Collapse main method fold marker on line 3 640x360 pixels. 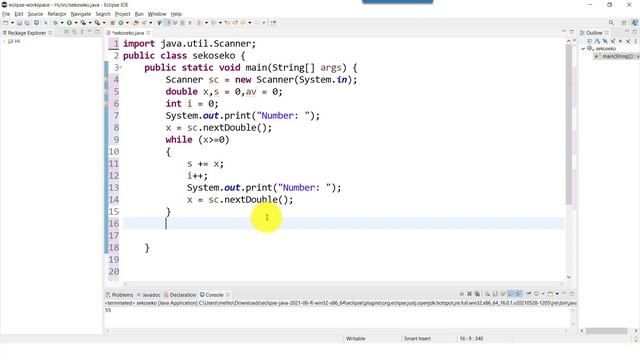click(x=121, y=68)
